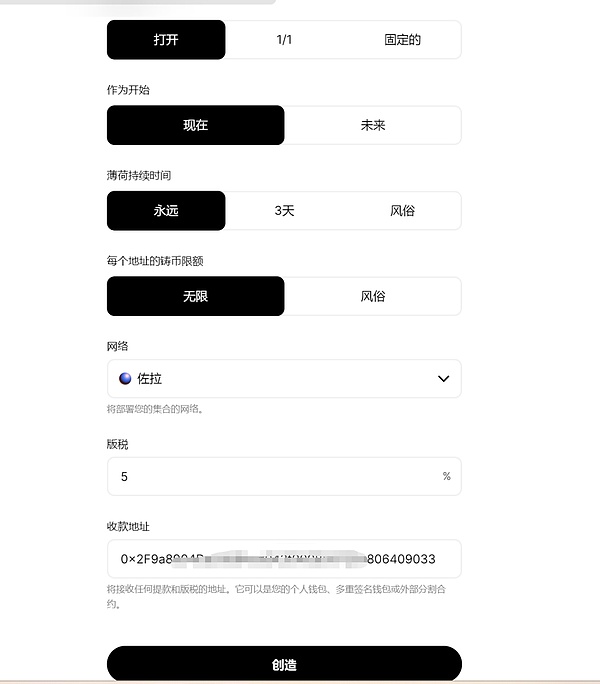Expand the network dropdown chevron
The height and width of the screenshot is (684, 600).
(443, 379)
